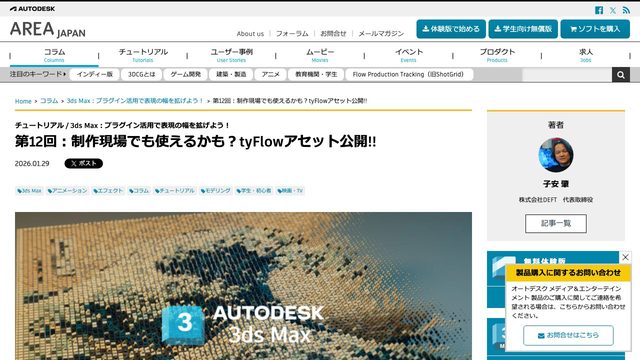Click the チュートリアル tag below date
The width and height of the screenshot is (640, 360).
click(175, 191)
